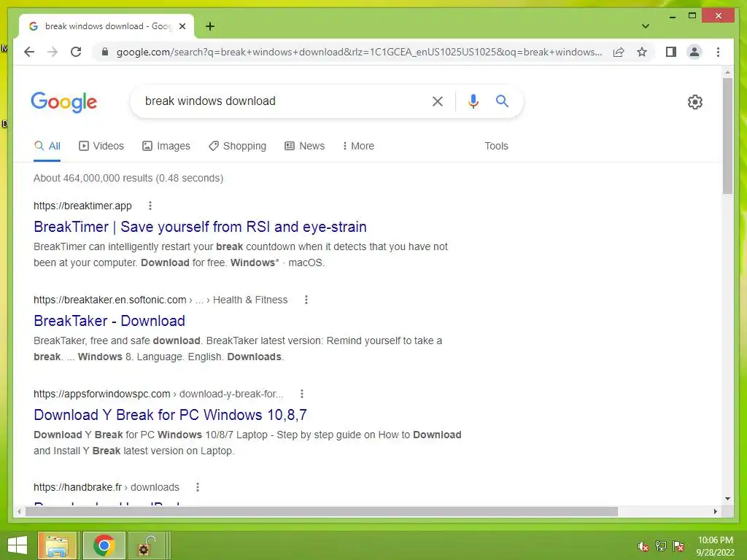This screenshot has height=560, width=747.
Task: Bookmark this tab with the star icon
Action: click(642, 52)
